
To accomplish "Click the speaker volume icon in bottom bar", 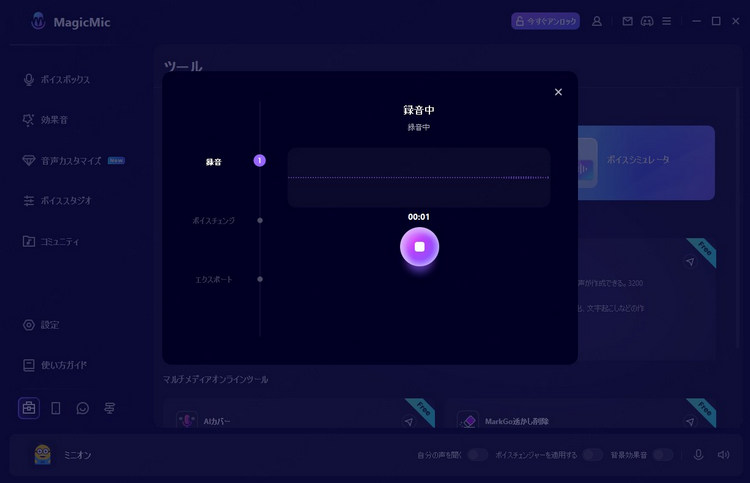I will (x=724, y=455).
